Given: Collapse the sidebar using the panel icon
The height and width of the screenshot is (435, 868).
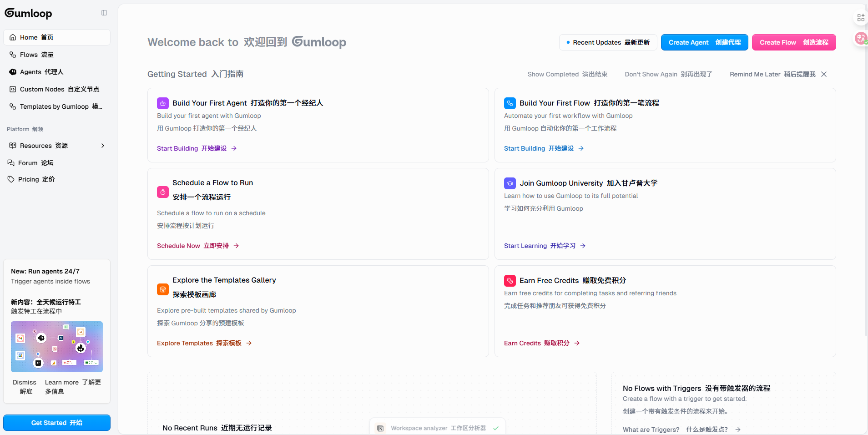Looking at the screenshot, I should tap(104, 13).
